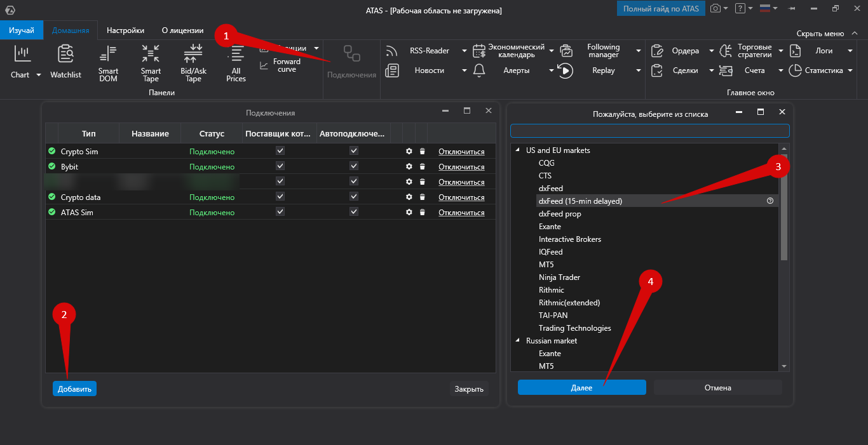Click the Отмена button
868x445 pixels.
[718, 387]
